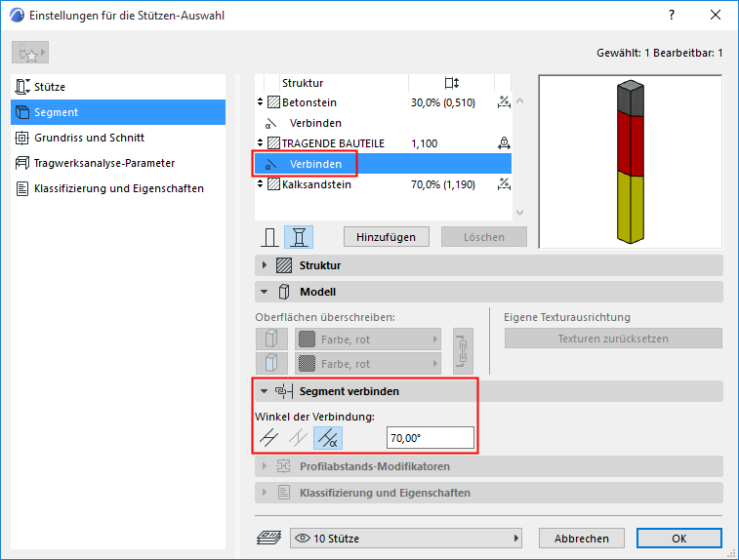The image size is (739, 560).
Task: Click the Modell panel column icon
Action: [x=284, y=292]
